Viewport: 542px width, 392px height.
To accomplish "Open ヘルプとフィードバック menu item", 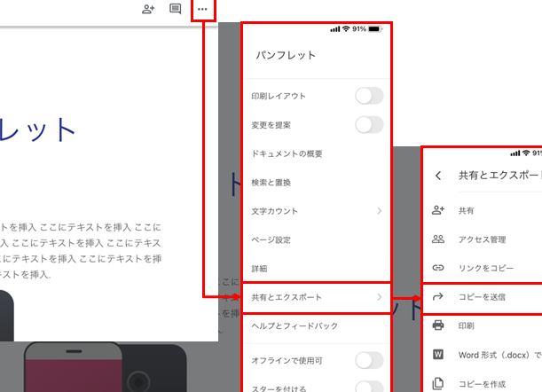I will (317, 326).
